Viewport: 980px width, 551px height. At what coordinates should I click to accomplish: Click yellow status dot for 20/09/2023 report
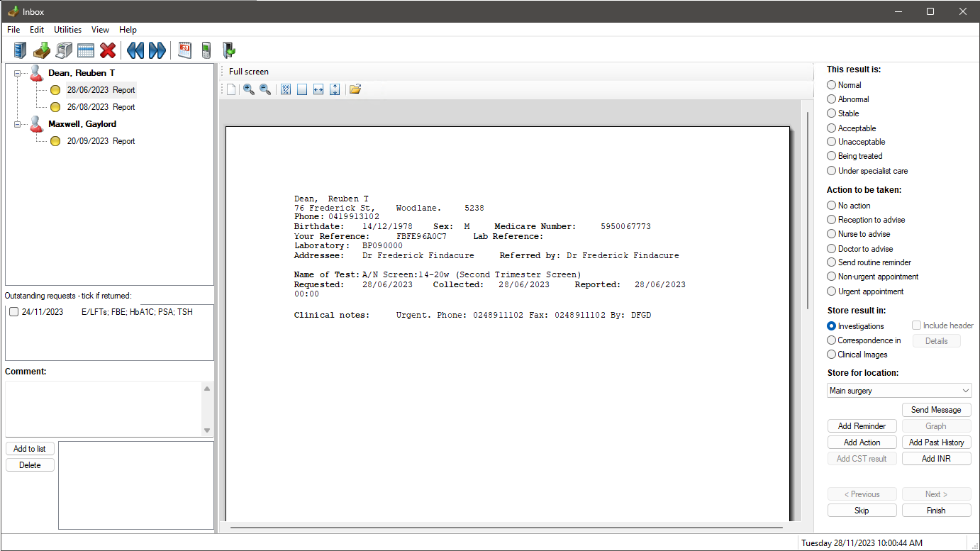pyautogui.click(x=55, y=141)
